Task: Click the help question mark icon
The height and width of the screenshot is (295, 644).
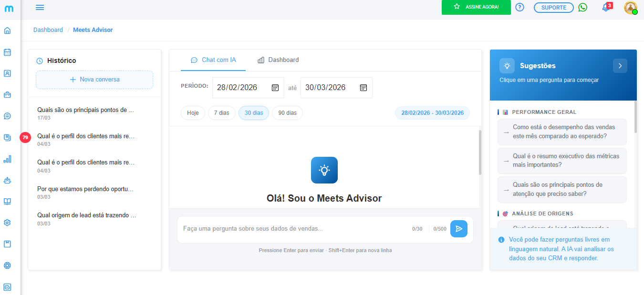Action: click(520, 8)
